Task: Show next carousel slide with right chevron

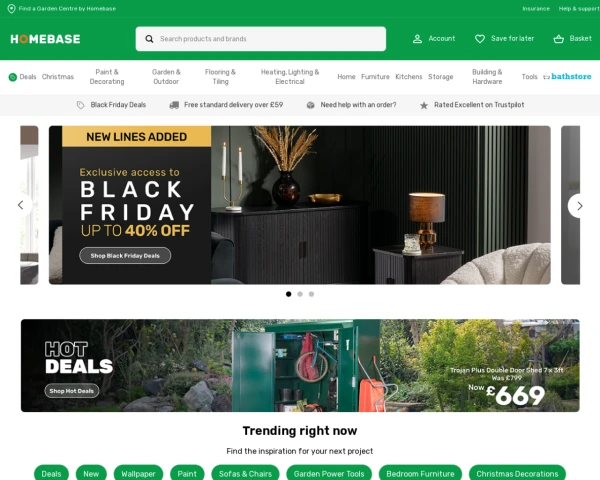Action: coord(579,206)
